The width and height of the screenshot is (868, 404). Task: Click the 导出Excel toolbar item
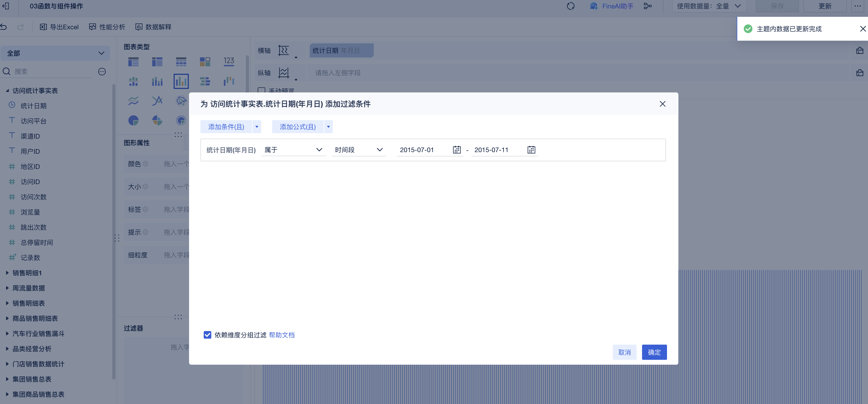59,27
